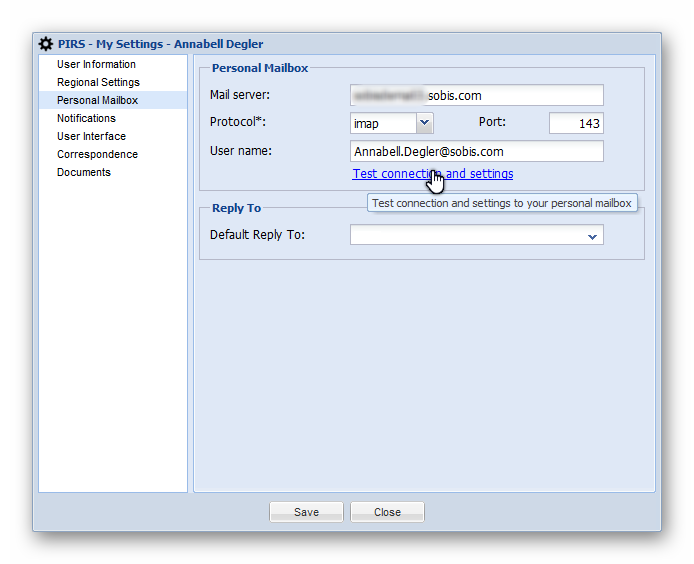This screenshot has height=564, width=694.
Task: Click the Personal Mailbox group box heading
Action: click(260, 68)
